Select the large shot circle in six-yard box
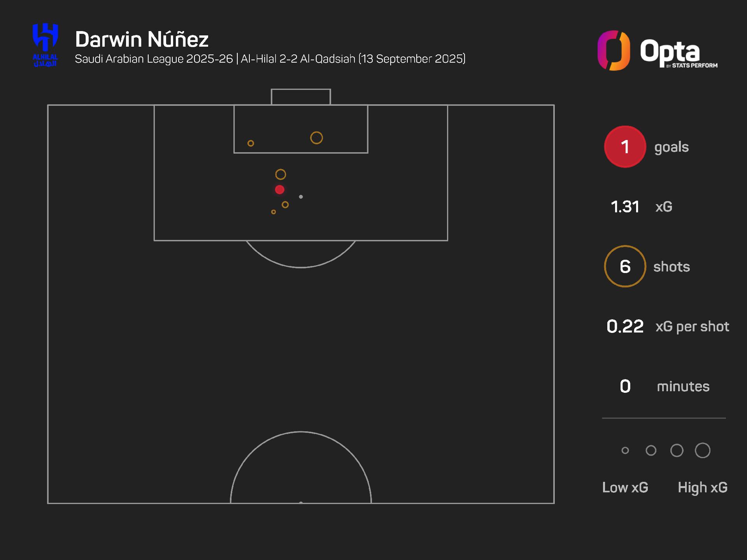The image size is (747, 560). 316,138
